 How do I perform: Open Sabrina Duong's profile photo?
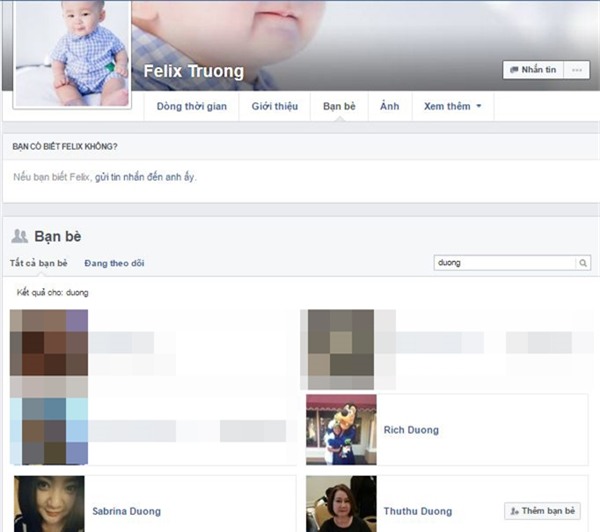point(49,504)
